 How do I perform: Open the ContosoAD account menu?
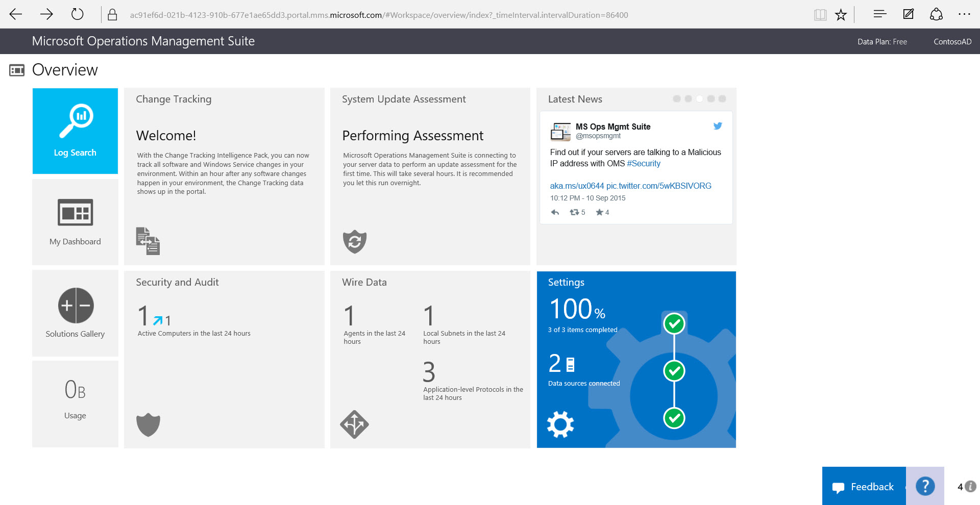(x=952, y=42)
